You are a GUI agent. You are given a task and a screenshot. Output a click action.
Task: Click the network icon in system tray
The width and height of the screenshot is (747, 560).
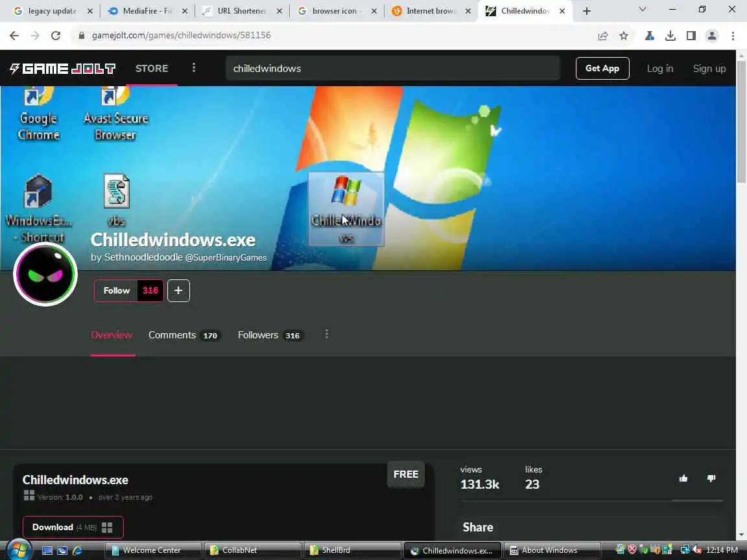(685, 550)
